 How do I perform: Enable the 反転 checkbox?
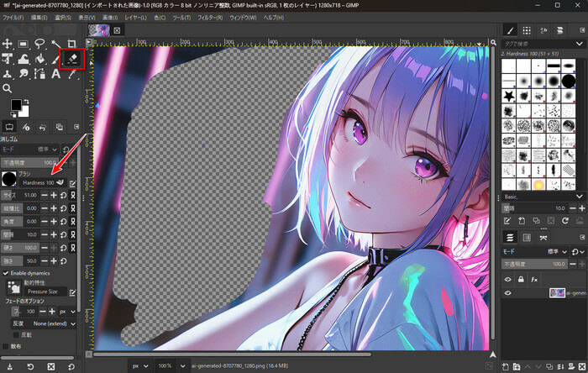point(16,334)
